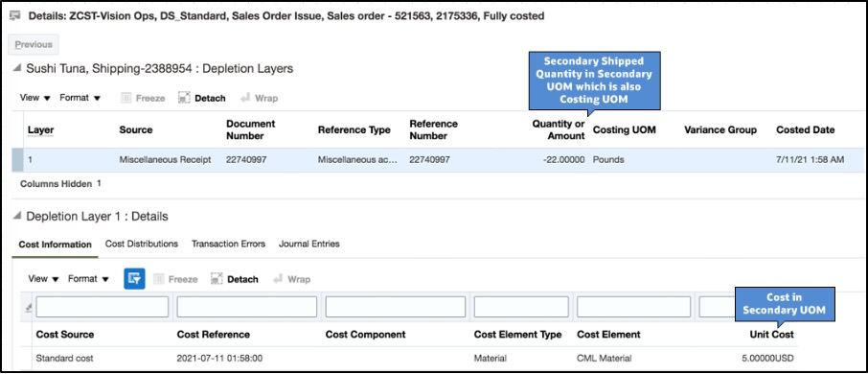Viewport: 868px width, 374px height.
Task: Select the Miscellaneous Receipt source cell
Action: tap(165, 159)
